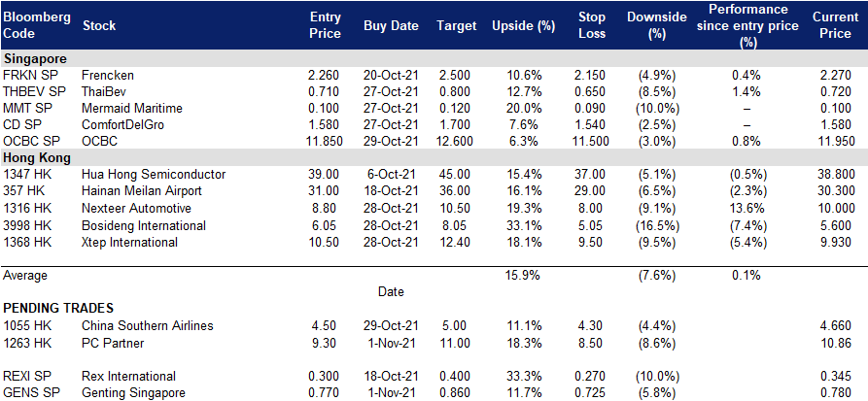
Task: Click the Average upside 15.9% cell
Action: click(523, 275)
